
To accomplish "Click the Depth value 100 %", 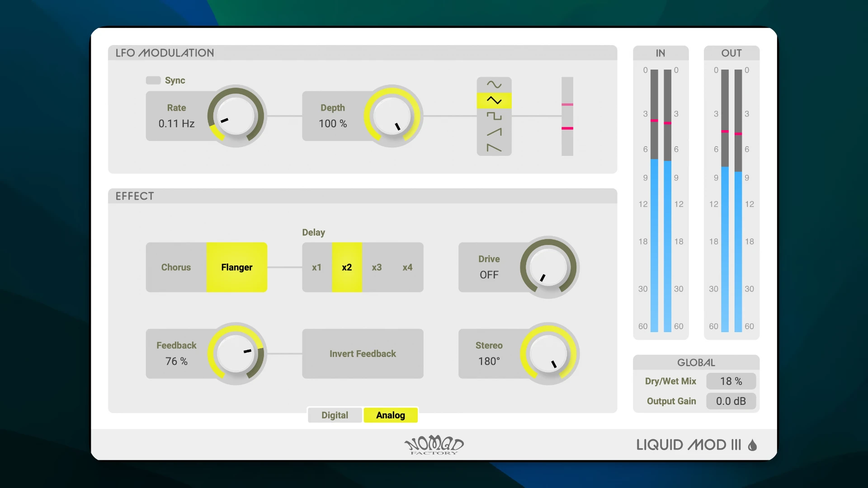I will click(x=333, y=123).
